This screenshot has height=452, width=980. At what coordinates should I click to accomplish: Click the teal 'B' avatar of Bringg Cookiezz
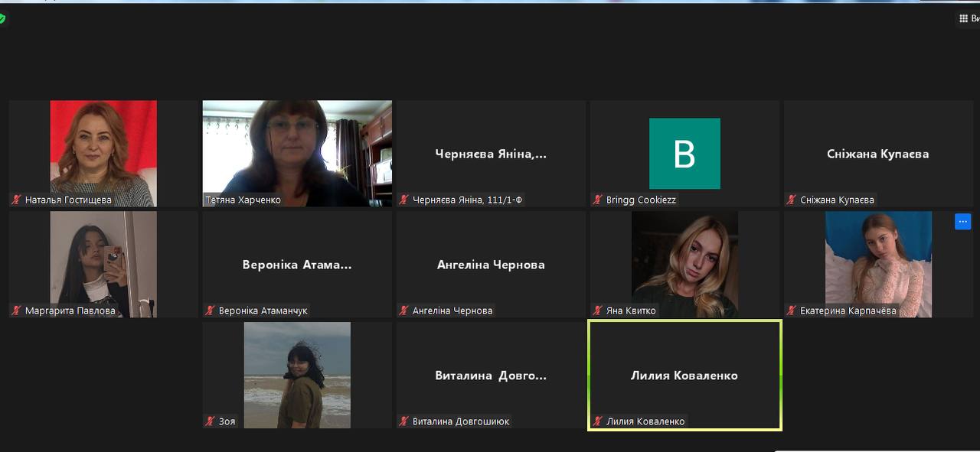[x=684, y=154]
